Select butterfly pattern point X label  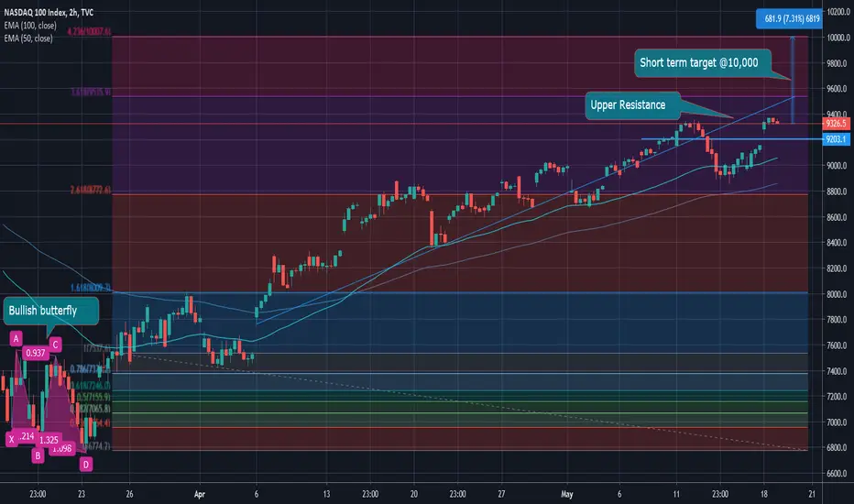(x=11, y=439)
